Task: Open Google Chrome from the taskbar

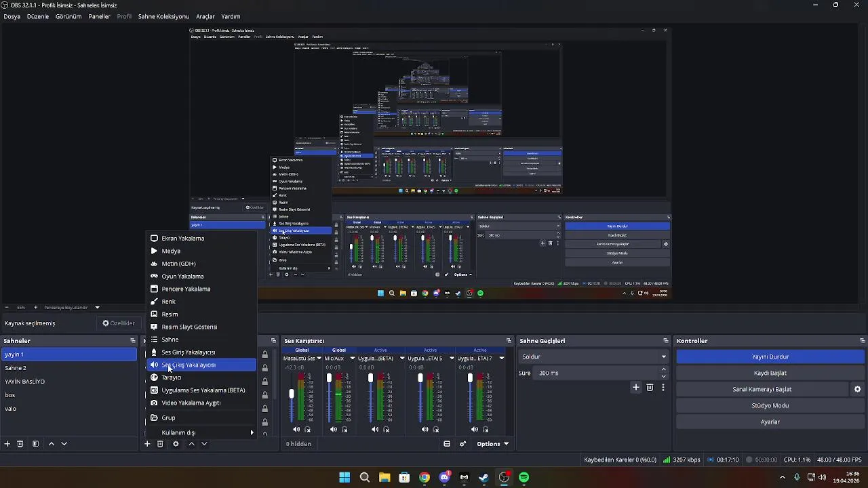Action: 425,477
